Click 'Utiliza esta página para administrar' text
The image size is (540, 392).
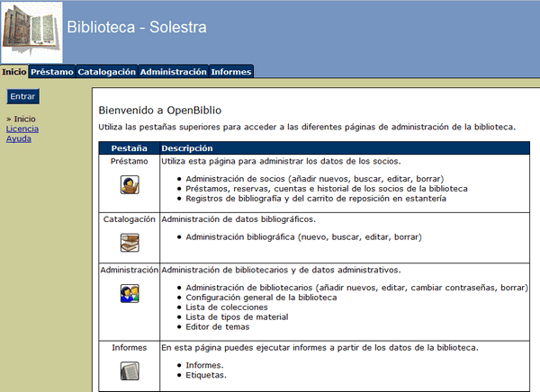tap(281, 162)
